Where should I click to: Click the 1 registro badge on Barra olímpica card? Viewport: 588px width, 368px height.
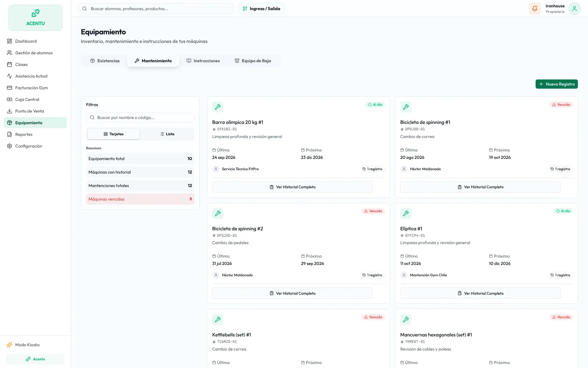[x=372, y=169]
